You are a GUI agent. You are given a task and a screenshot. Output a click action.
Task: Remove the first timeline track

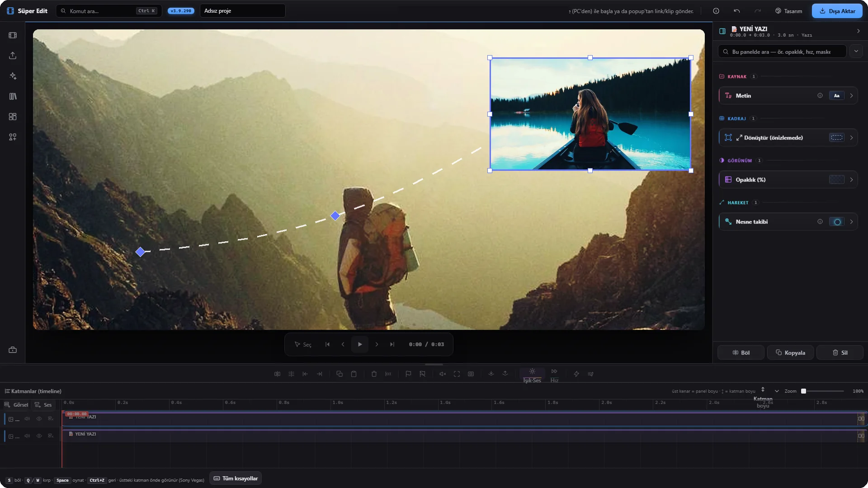pyautogui.click(x=51, y=419)
